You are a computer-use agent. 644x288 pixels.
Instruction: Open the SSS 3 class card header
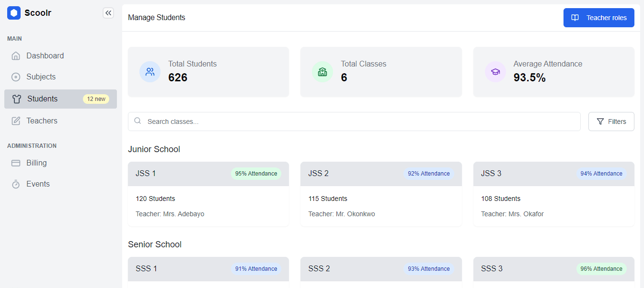(x=554, y=269)
